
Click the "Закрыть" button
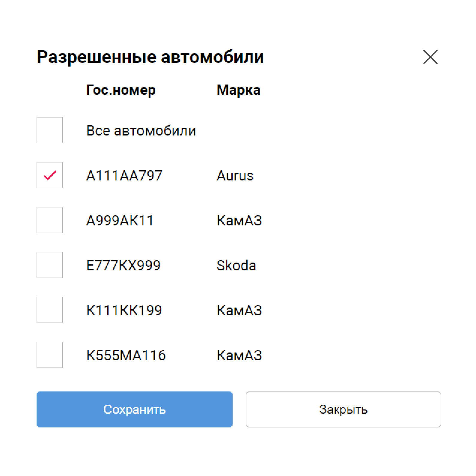343,409
